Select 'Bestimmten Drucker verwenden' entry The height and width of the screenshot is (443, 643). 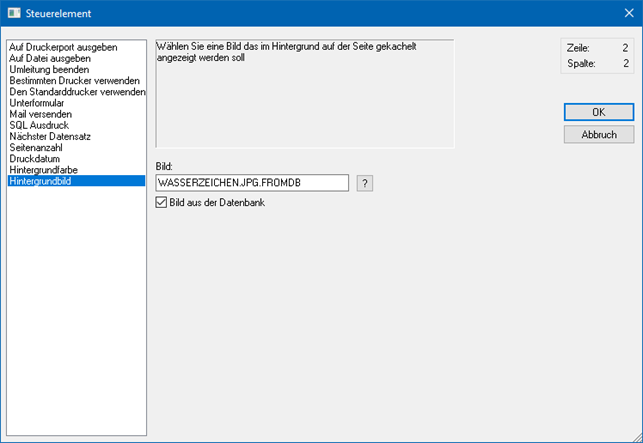pyautogui.click(x=75, y=80)
